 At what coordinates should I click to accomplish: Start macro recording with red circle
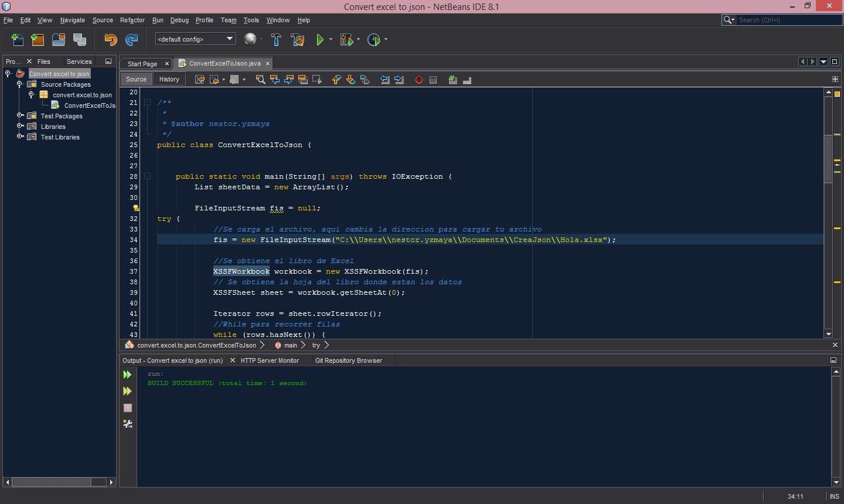[419, 80]
